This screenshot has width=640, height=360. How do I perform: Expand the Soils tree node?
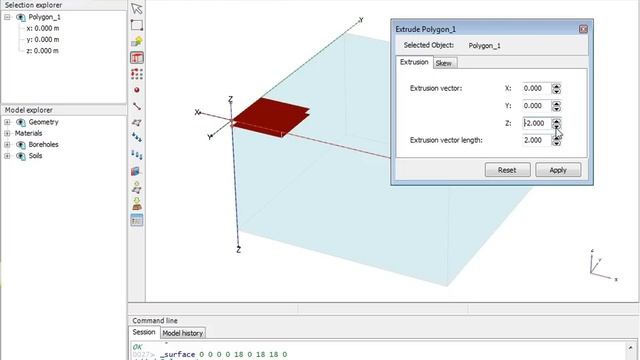[x=7, y=156]
